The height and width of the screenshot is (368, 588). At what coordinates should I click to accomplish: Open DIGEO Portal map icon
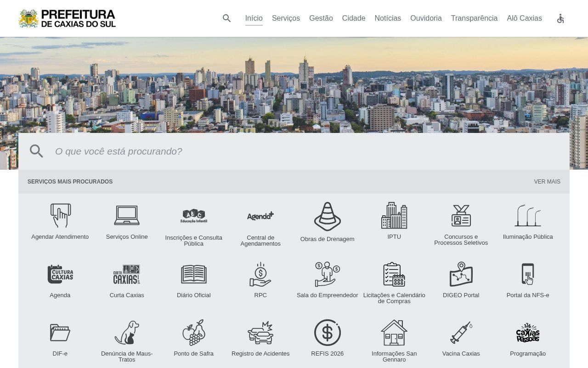(461, 274)
